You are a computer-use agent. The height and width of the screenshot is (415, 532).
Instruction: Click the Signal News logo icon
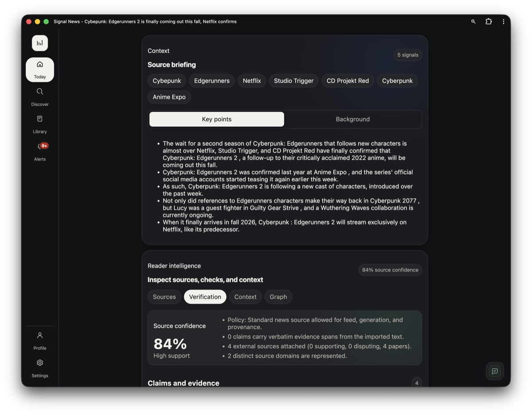pyautogui.click(x=40, y=43)
